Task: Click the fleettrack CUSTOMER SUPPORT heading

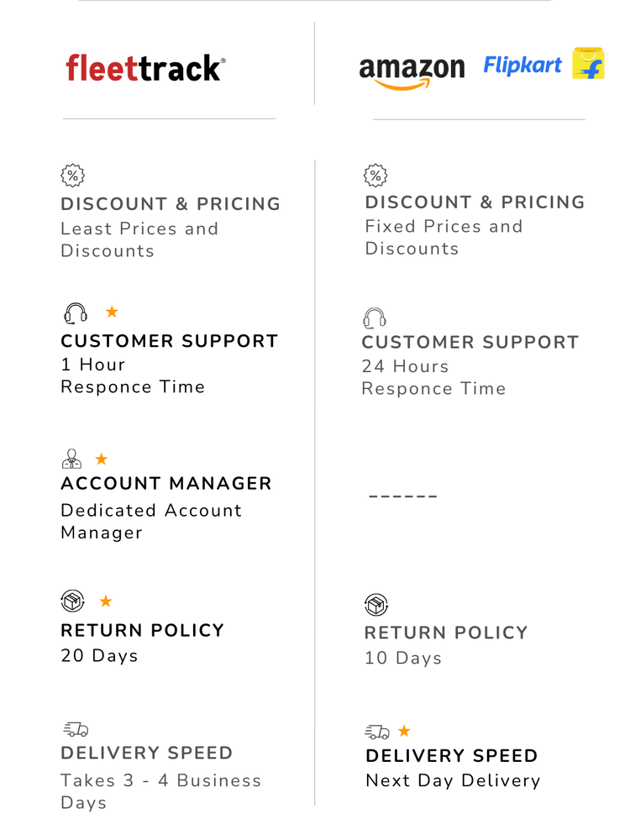Action: (169, 341)
